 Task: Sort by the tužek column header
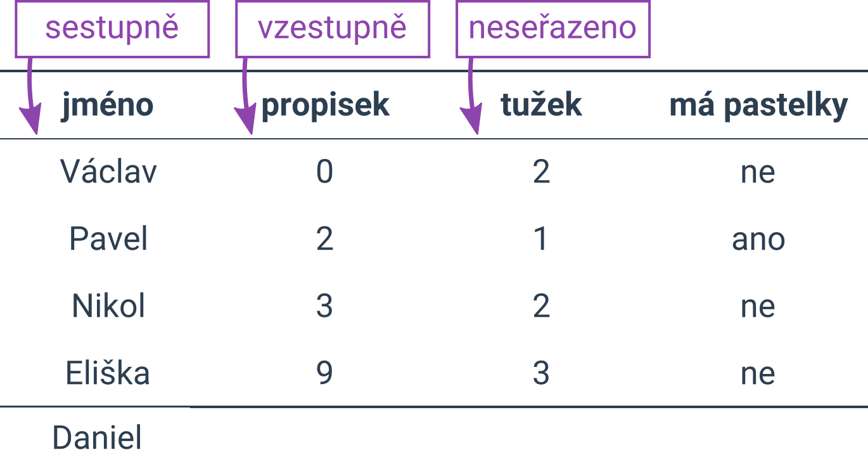541,105
